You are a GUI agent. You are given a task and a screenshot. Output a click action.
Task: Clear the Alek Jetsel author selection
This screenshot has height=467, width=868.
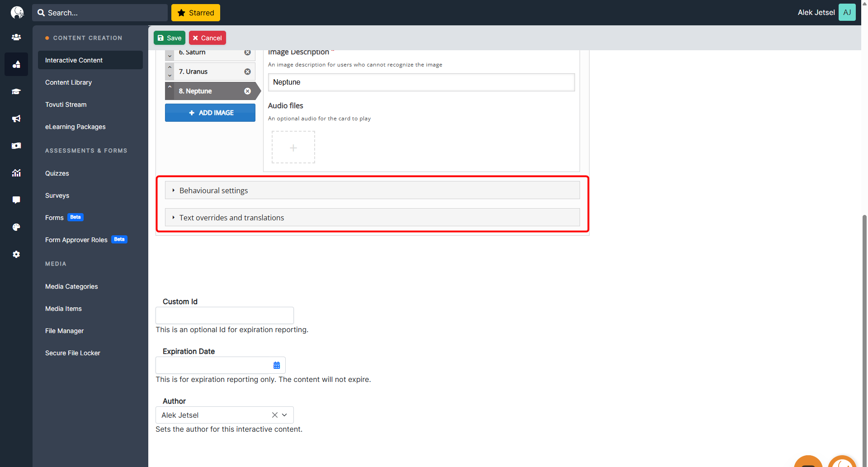tap(274, 415)
